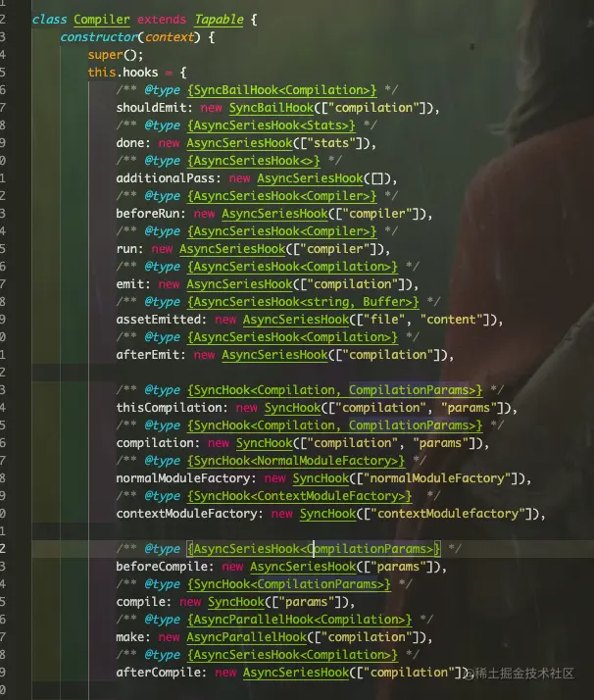
Task: Click the "done" property key
Action: point(130,143)
